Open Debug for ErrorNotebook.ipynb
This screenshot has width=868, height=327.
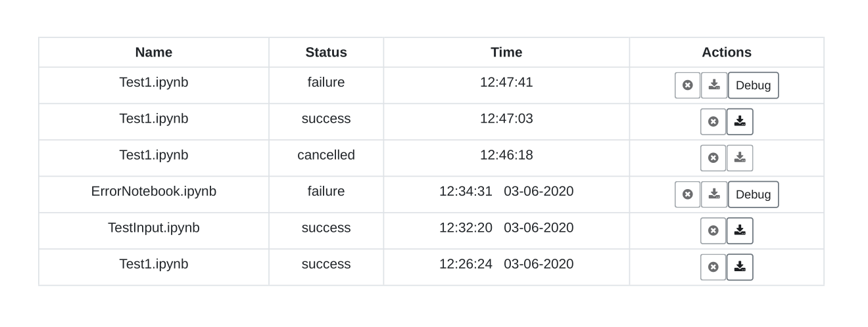[753, 194]
